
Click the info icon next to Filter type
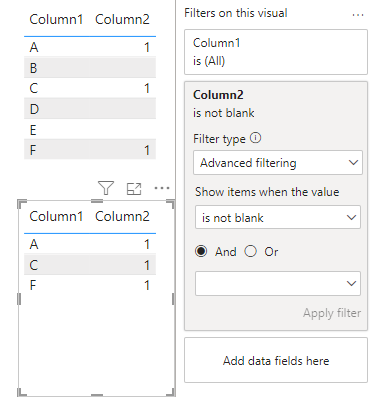click(x=255, y=138)
